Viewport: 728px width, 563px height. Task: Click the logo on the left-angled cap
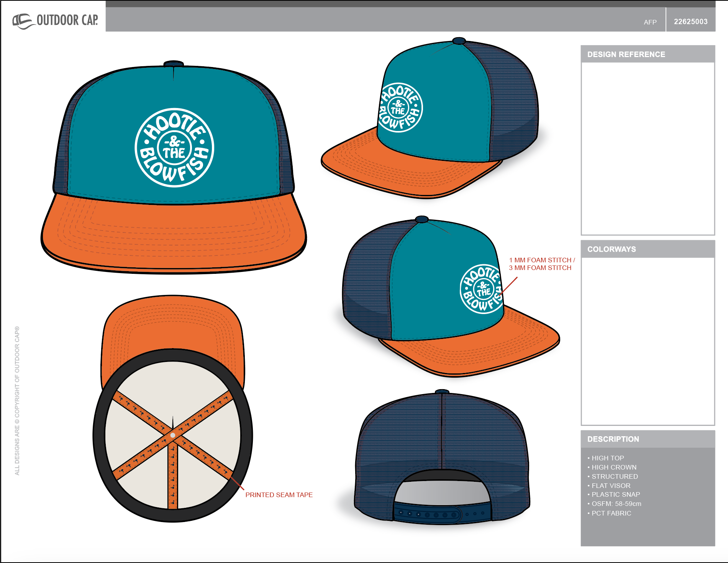click(400, 108)
